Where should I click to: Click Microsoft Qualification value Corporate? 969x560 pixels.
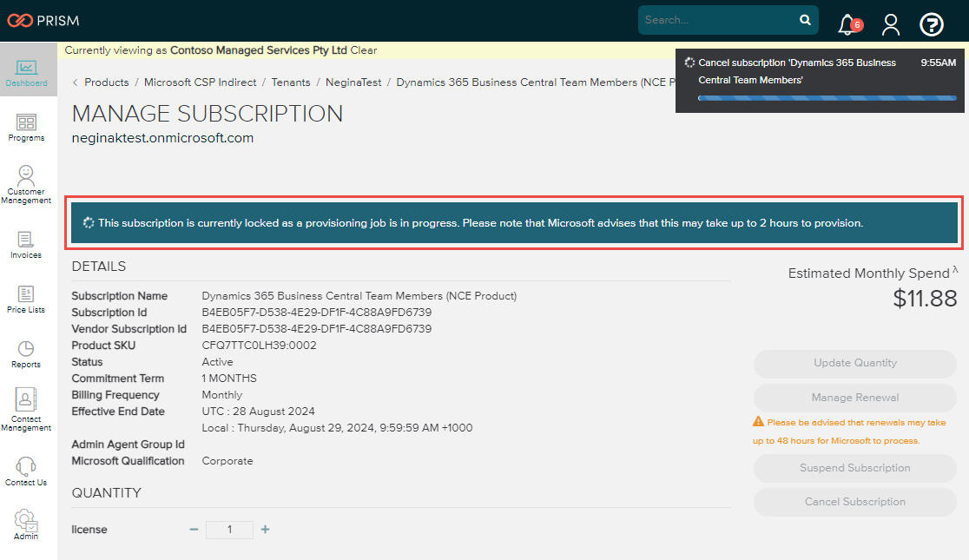[227, 461]
